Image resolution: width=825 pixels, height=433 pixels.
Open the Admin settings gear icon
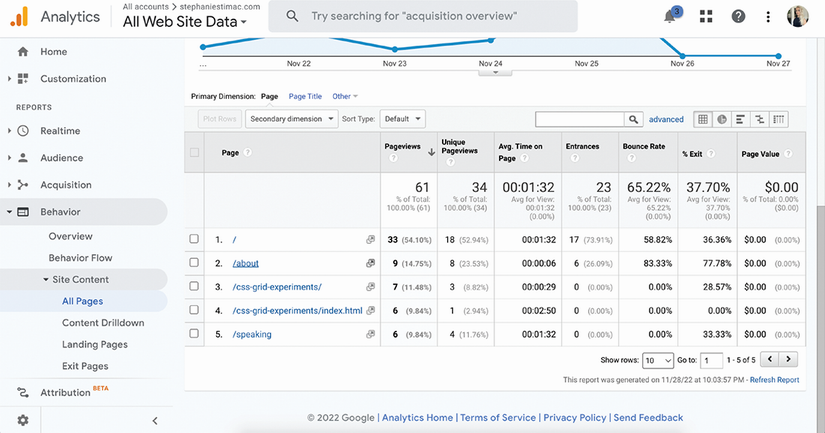[23, 420]
